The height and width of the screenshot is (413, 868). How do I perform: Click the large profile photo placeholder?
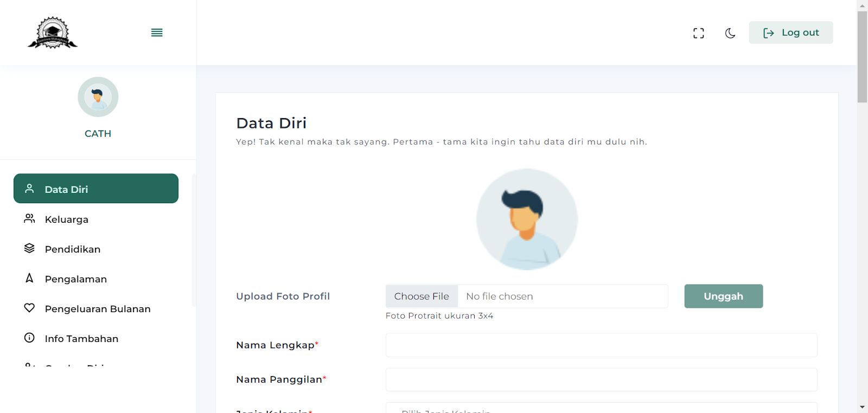point(527,220)
